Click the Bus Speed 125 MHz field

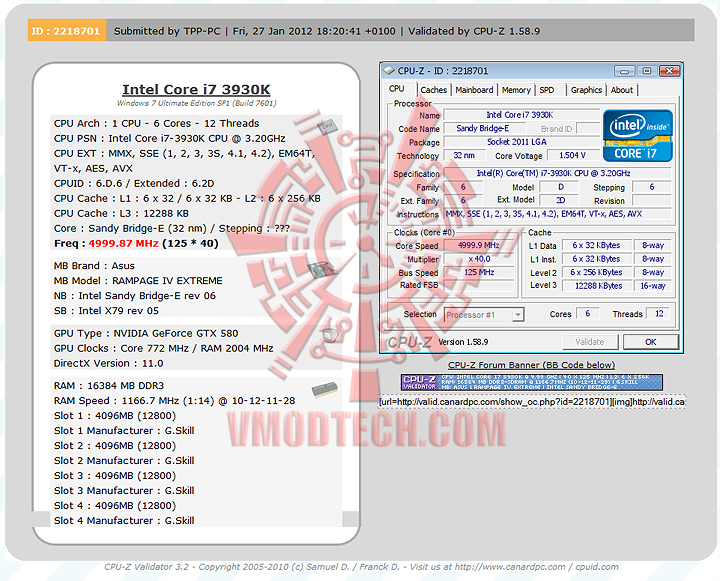479,272
